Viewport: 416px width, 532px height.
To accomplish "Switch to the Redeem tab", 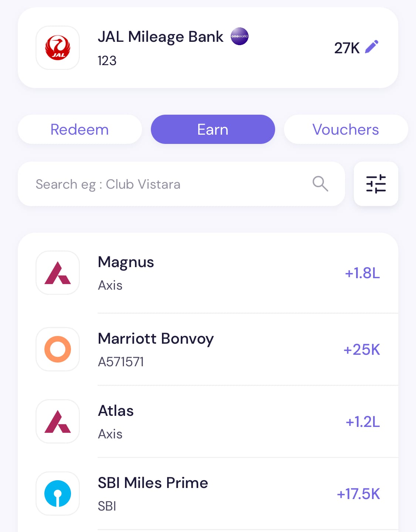I will pyautogui.click(x=80, y=129).
